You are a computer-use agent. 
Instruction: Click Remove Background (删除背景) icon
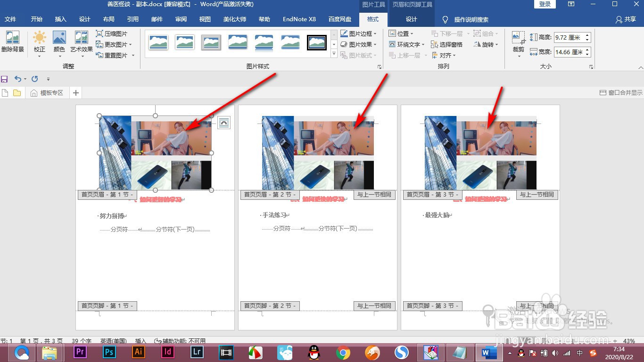click(13, 42)
